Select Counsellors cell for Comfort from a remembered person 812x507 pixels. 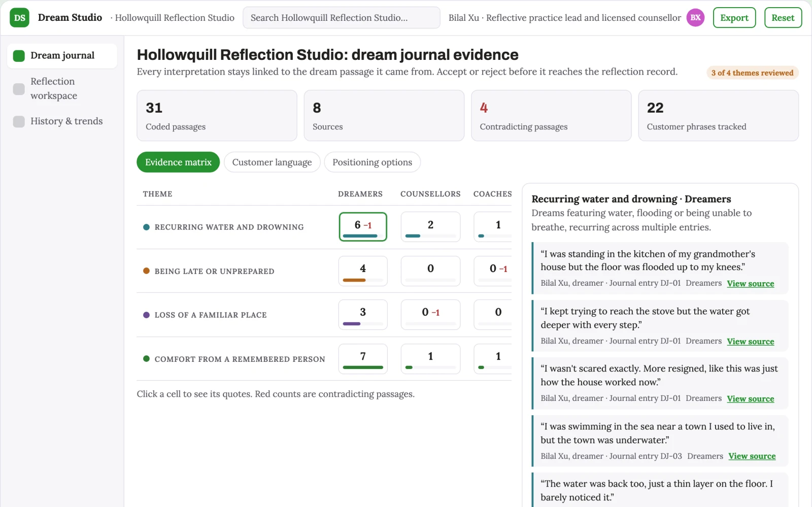pyautogui.click(x=430, y=359)
